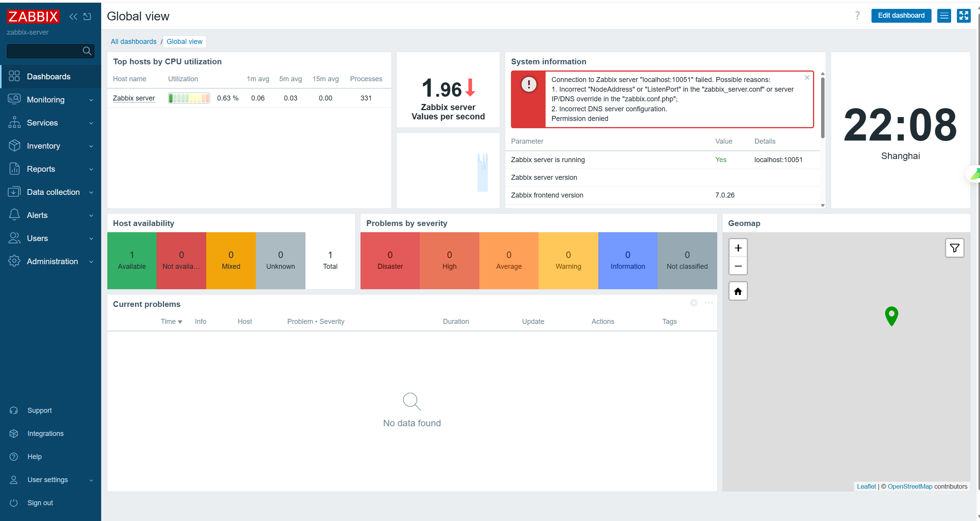Click the Edit dashboard button

click(x=901, y=16)
